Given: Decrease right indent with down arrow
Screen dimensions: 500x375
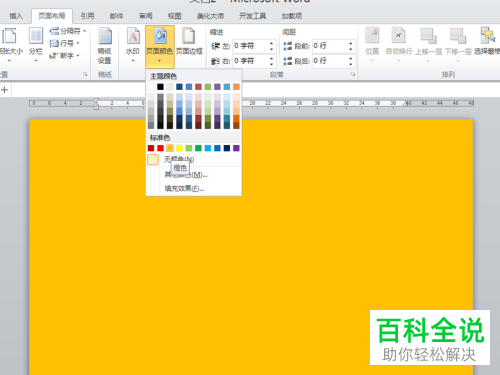Looking at the screenshot, I should [272, 64].
